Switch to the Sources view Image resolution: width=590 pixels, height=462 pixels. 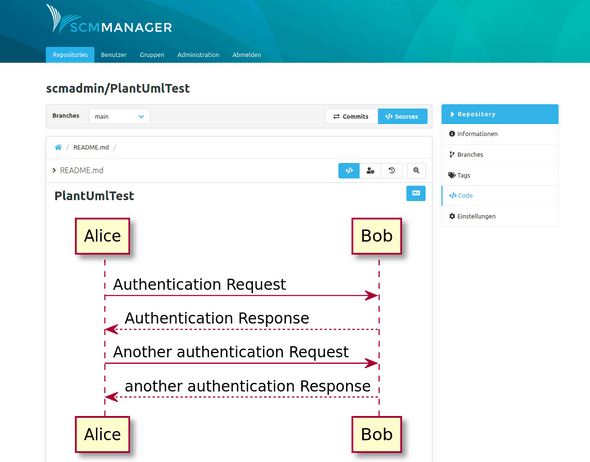point(402,116)
